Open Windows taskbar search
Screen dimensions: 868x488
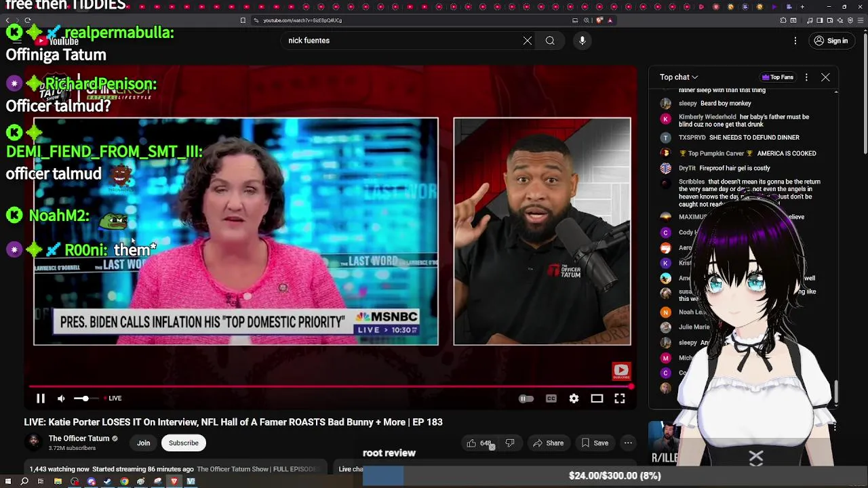click(24, 482)
